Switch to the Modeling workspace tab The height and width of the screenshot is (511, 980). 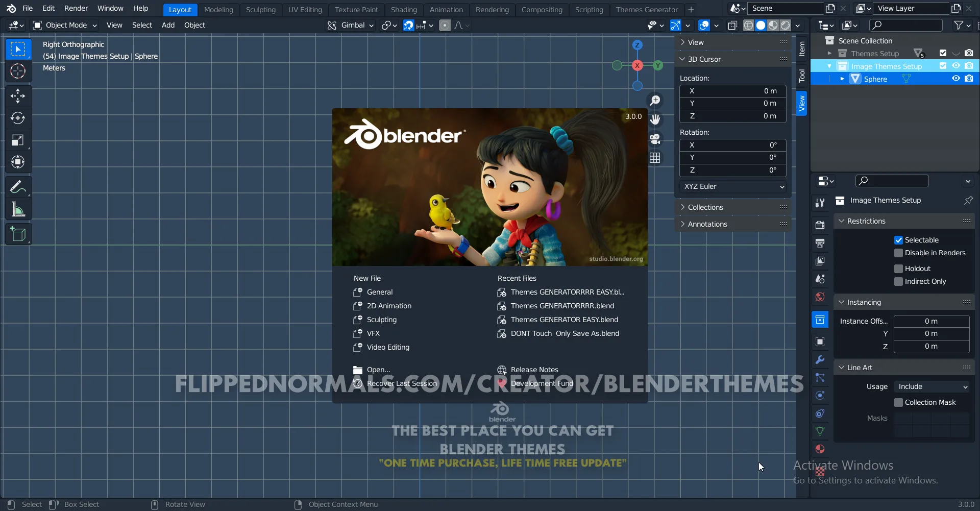point(218,10)
